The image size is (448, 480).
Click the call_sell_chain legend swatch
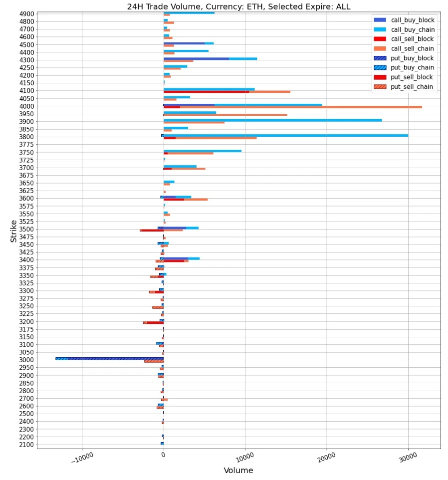(x=380, y=48)
